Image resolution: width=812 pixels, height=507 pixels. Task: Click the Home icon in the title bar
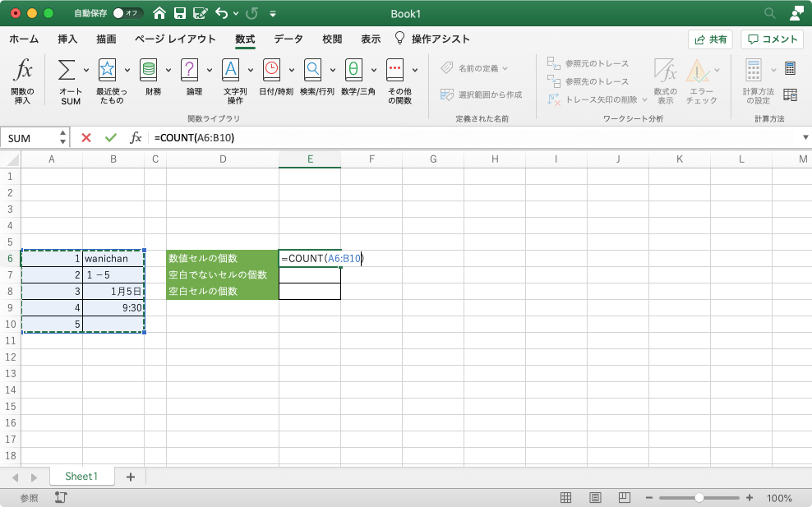click(159, 13)
